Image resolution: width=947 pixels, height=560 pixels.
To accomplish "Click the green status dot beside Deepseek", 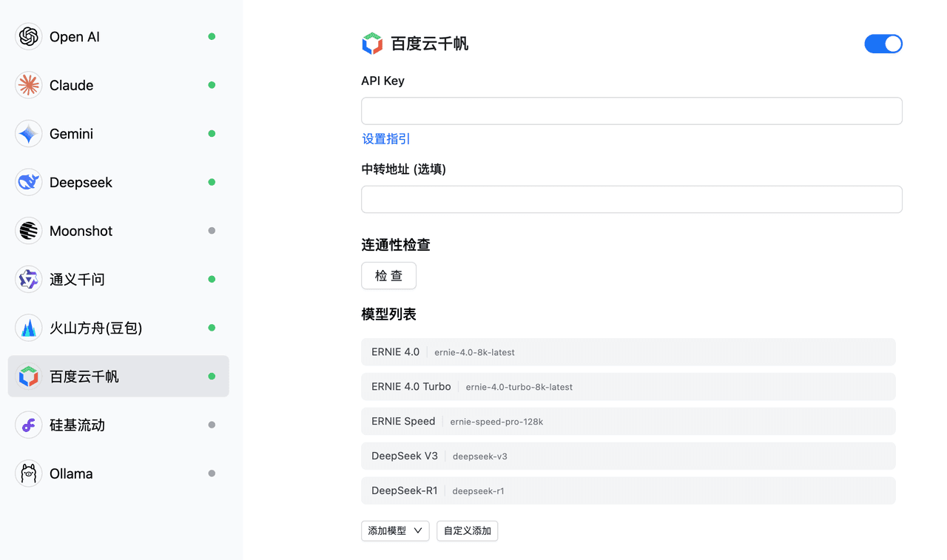I will (x=212, y=182).
